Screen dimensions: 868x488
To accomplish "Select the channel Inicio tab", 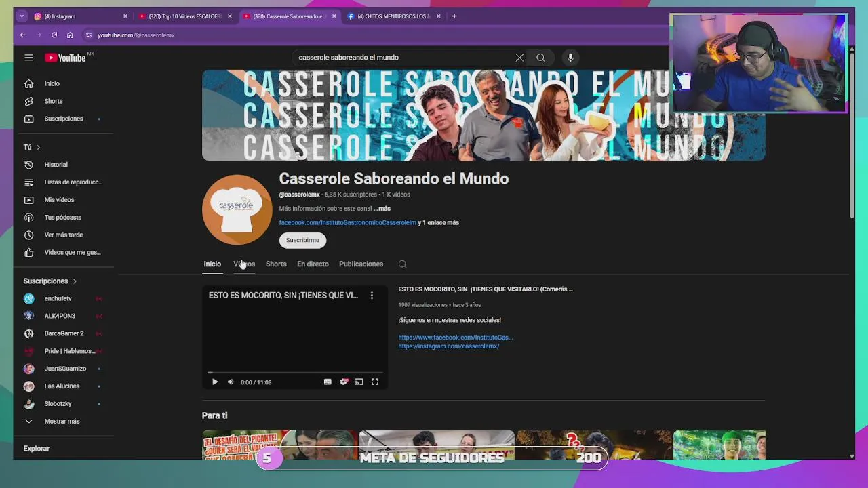I will tap(212, 264).
